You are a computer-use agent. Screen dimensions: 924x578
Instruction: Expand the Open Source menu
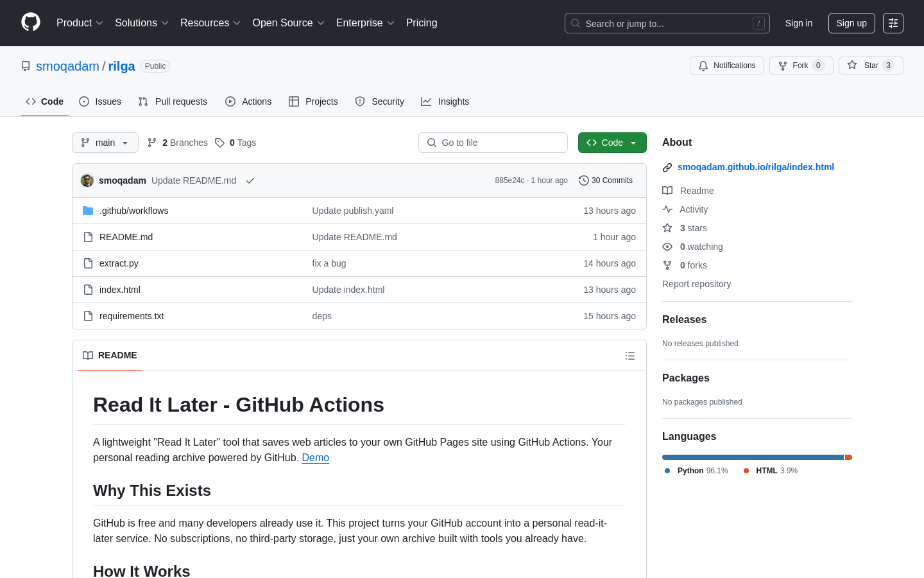(288, 22)
